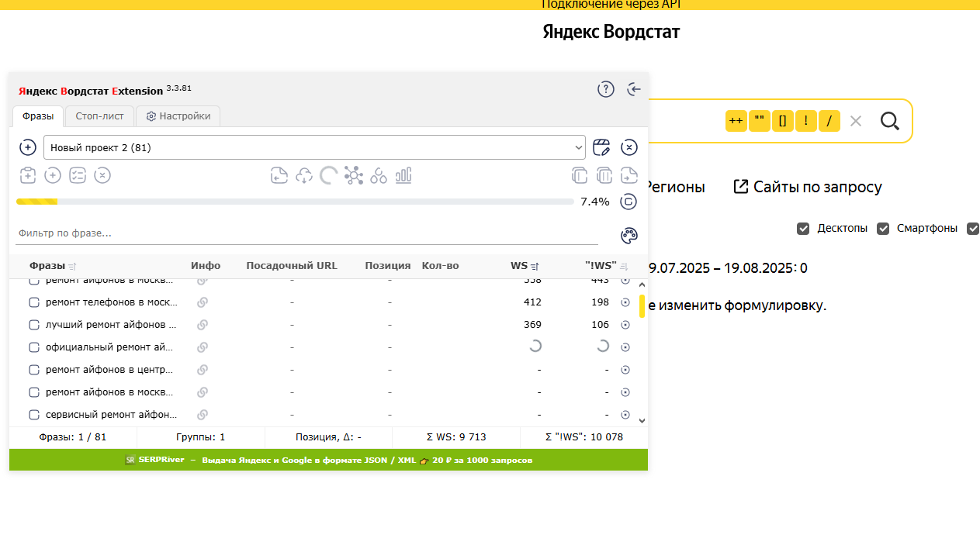This screenshot has width=980, height=552.
Task: Click link icon for 'официальный ремонт' row
Action: coord(203,347)
